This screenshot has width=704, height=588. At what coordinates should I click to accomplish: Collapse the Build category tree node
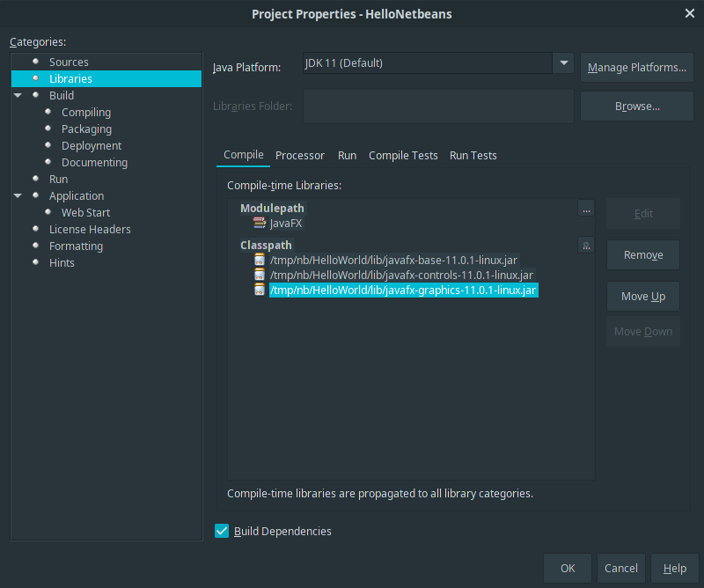click(18, 95)
